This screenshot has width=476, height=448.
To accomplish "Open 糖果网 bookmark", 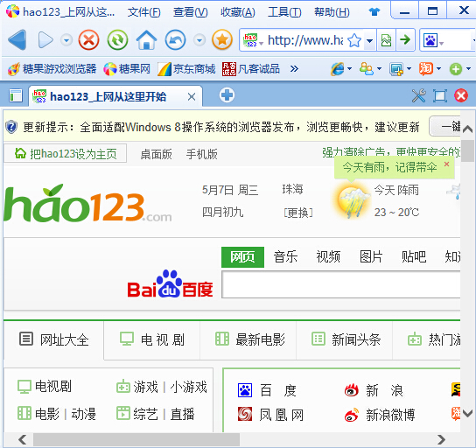I will [x=127, y=69].
